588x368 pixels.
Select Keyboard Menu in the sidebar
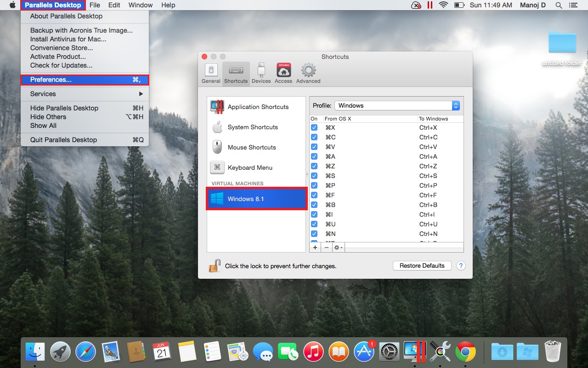[250, 167]
